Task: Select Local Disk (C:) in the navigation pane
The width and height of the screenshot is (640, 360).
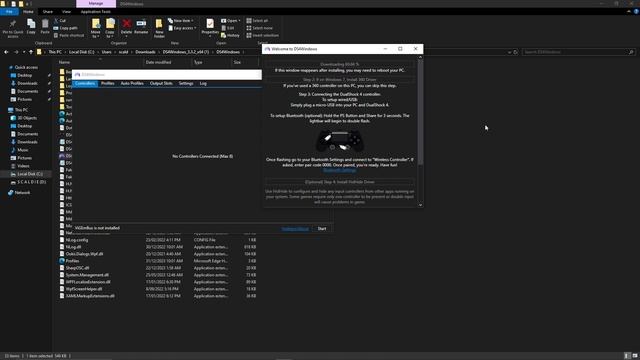Action: coord(29,174)
